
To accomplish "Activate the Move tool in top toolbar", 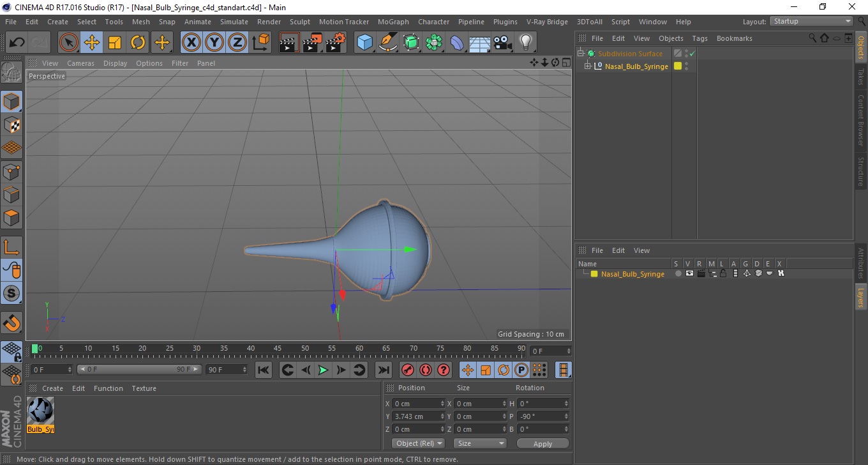I will pyautogui.click(x=92, y=43).
